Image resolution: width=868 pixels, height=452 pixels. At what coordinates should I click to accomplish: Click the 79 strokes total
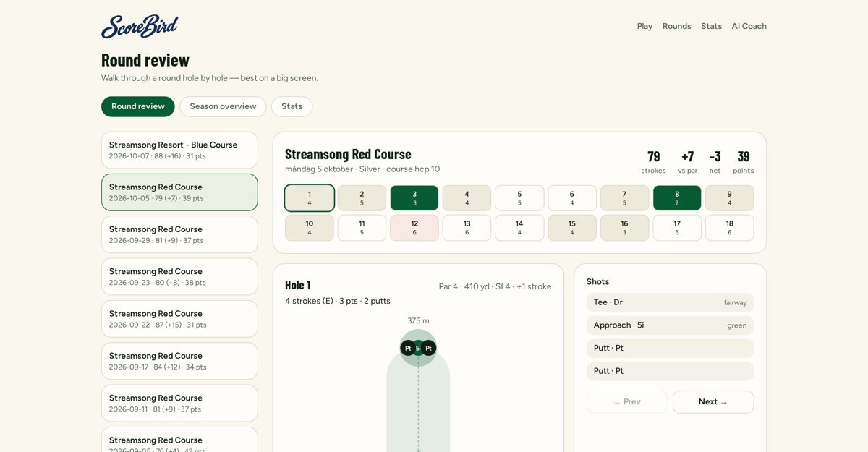653,156
